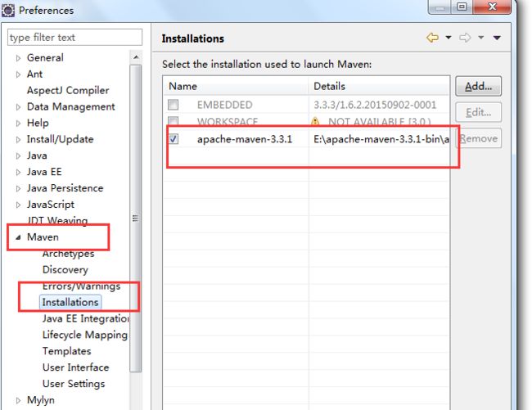
Task: Expand the General tree node
Action: 18,58
